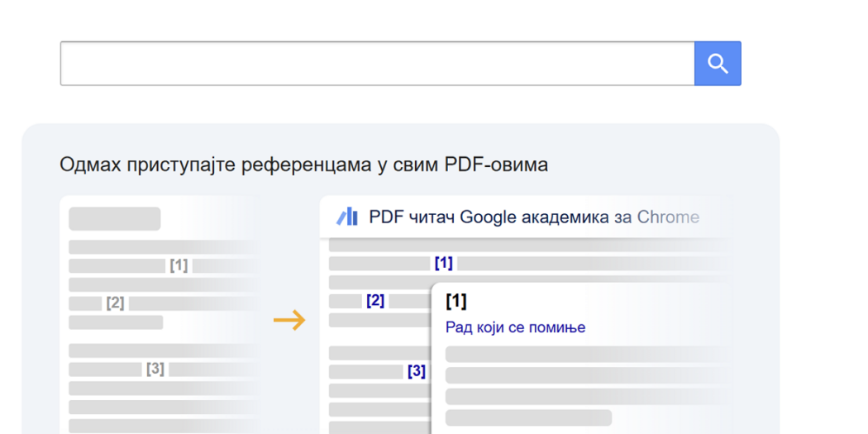This screenshot has width=868, height=434.
Task: Click grey reference [3] in left document
Action: coord(155,369)
